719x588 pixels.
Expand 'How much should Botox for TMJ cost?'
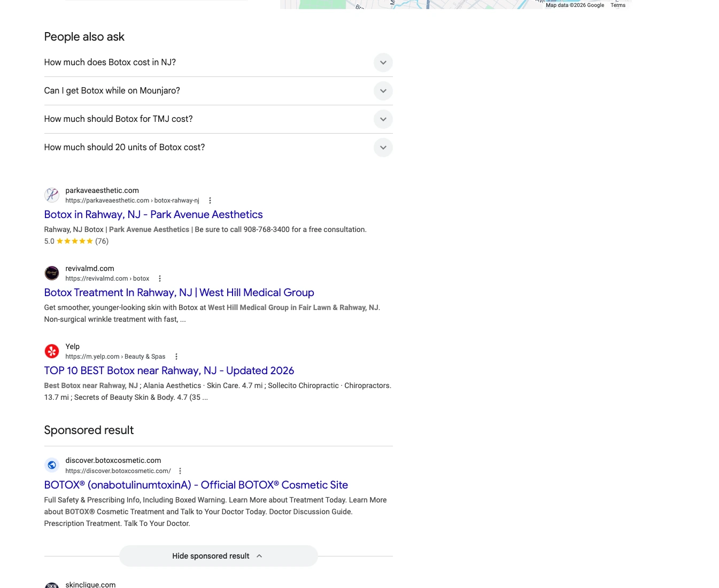pyautogui.click(x=218, y=119)
